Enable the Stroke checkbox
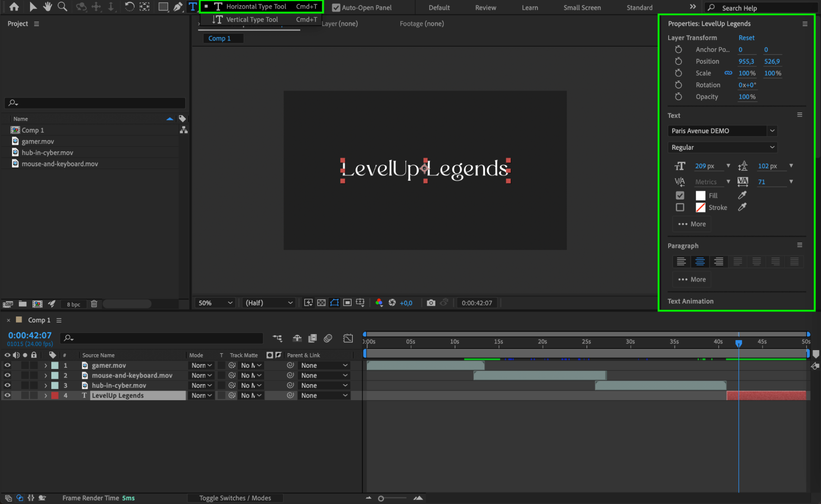Viewport: 821px width, 504px height. pos(680,207)
